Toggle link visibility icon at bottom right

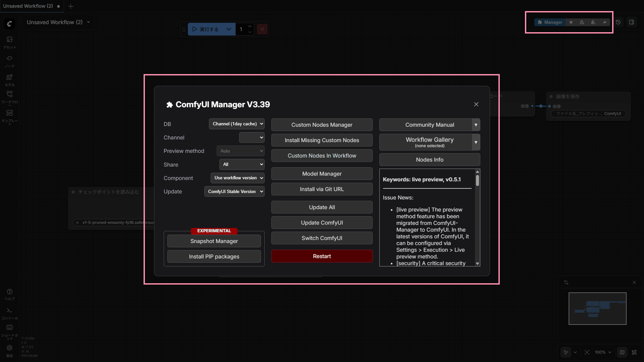634,352
